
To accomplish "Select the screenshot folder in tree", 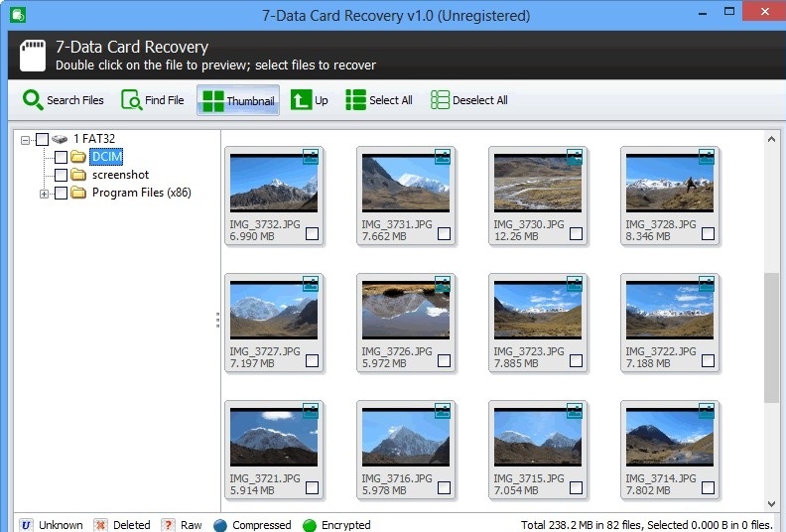I will pyautogui.click(x=120, y=175).
